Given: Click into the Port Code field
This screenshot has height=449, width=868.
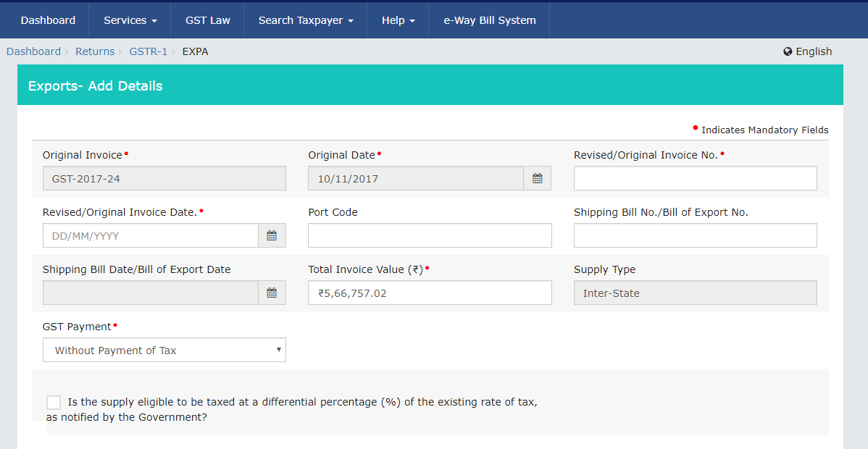Looking at the screenshot, I should click(x=430, y=235).
